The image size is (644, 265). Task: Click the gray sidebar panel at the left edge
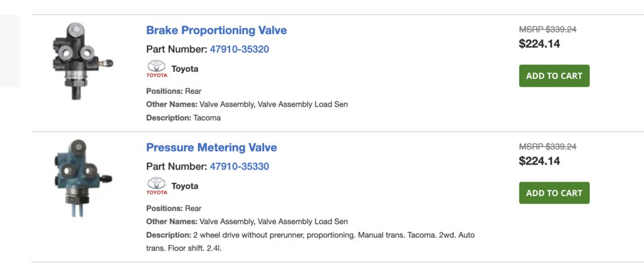pos(10,51)
